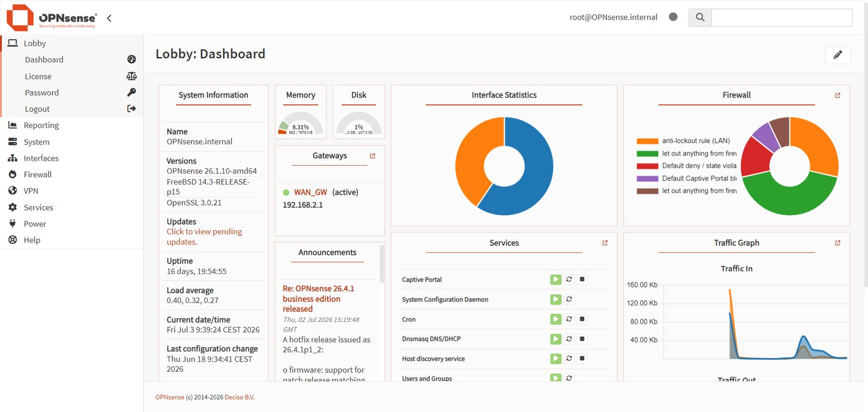This screenshot has width=868, height=412.
Task: Expand the VPN menu section
Action: tap(72, 191)
